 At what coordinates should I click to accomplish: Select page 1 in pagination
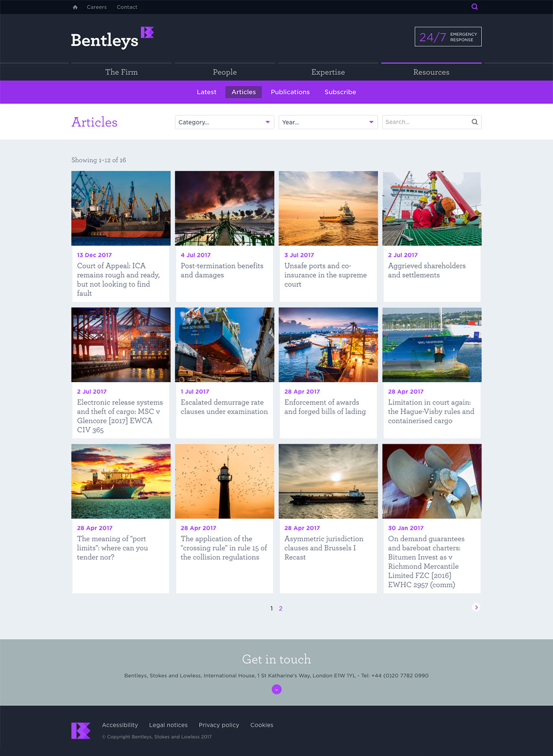[x=272, y=608]
